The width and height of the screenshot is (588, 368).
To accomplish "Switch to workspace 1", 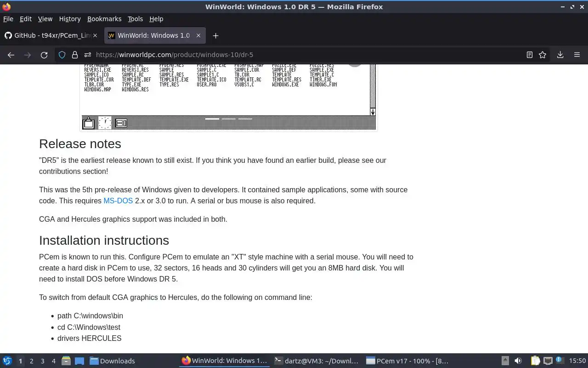I will (20, 361).
